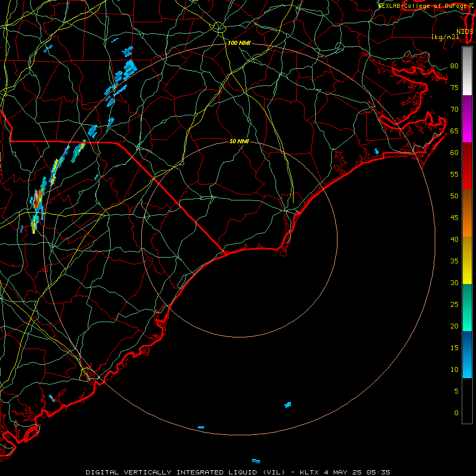
Task: Pick the purple-magenta band of the VIL scale
Action: pyautogui.click(x=467, y=119)
